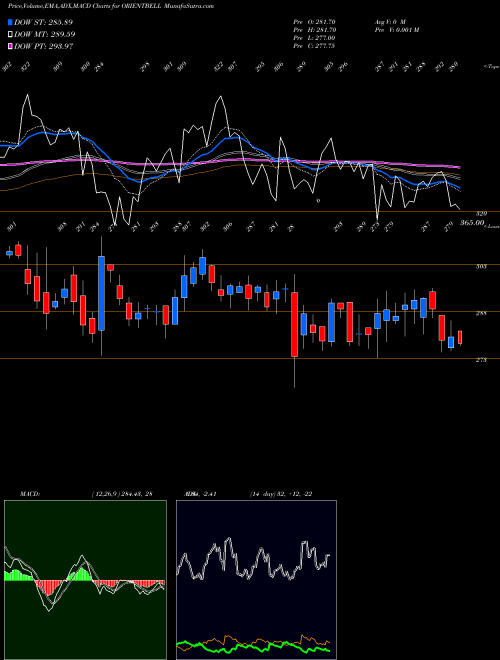
Task: Click the 'Pre C: 277.75' value
Action: pos(314,46)
